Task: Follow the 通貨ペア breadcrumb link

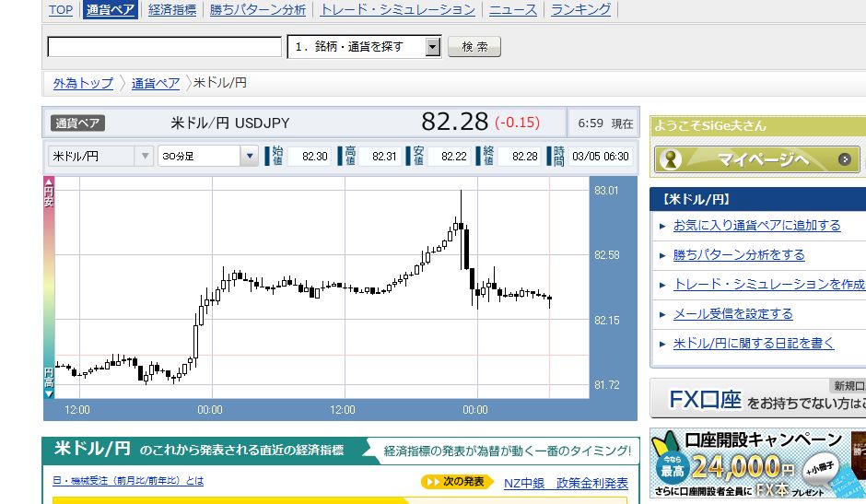Action: tap(156, 83)
